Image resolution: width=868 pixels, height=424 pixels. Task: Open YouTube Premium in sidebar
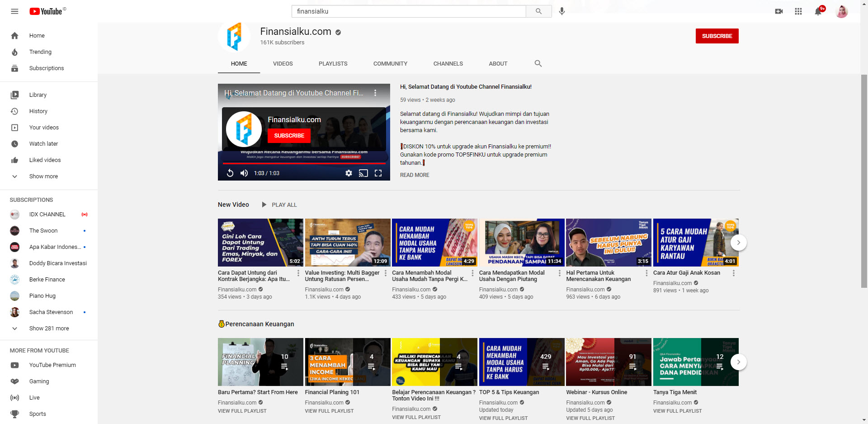coord(49,365)
